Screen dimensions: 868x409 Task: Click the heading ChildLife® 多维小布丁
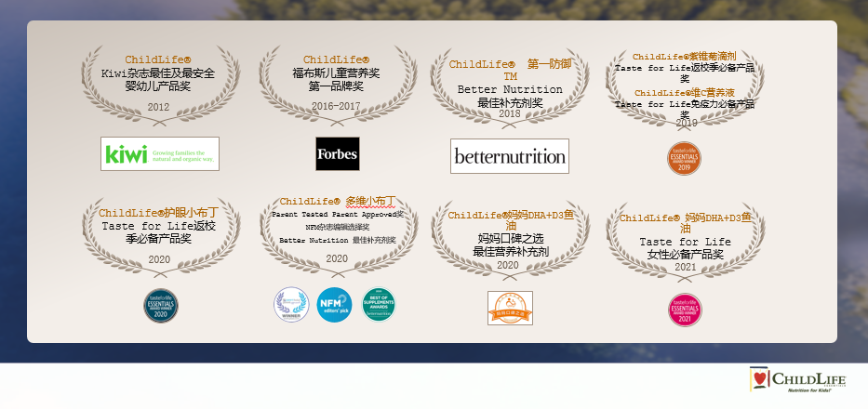338,201
